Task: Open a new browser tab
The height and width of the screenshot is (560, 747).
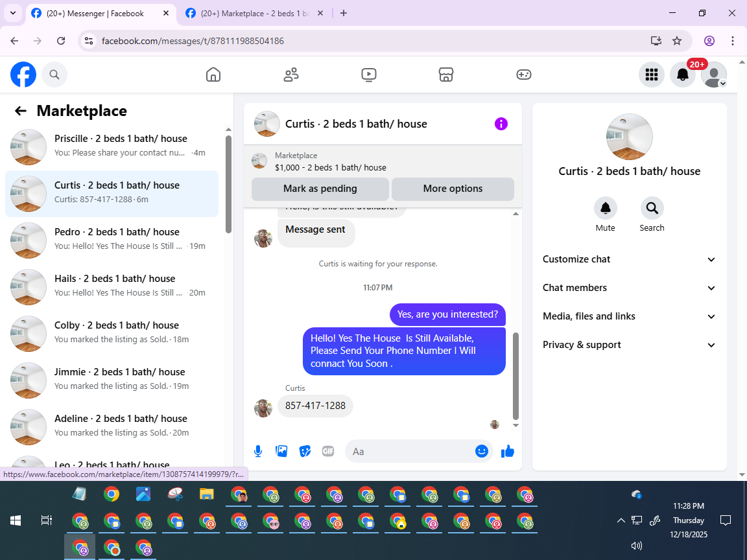Action: [344, 14]
